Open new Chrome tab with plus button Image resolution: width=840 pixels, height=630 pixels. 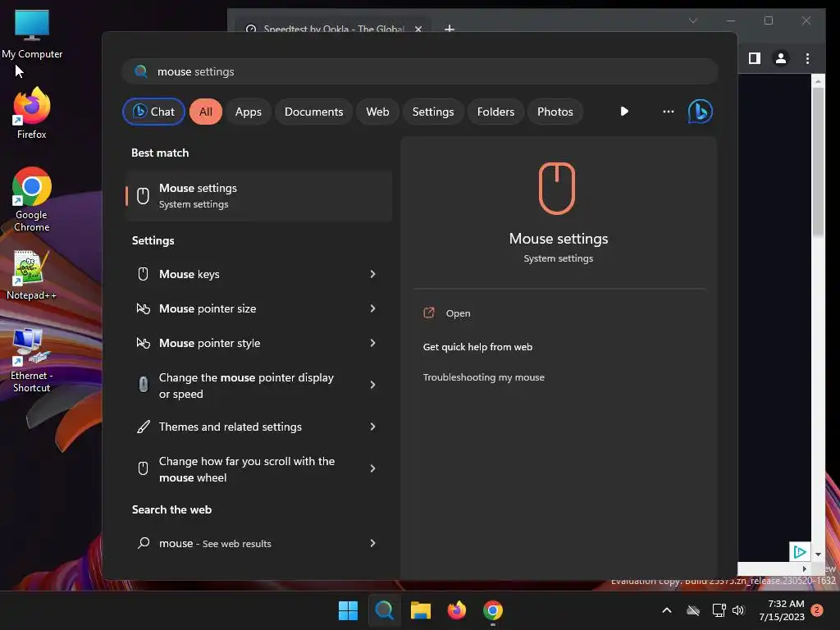450,29
